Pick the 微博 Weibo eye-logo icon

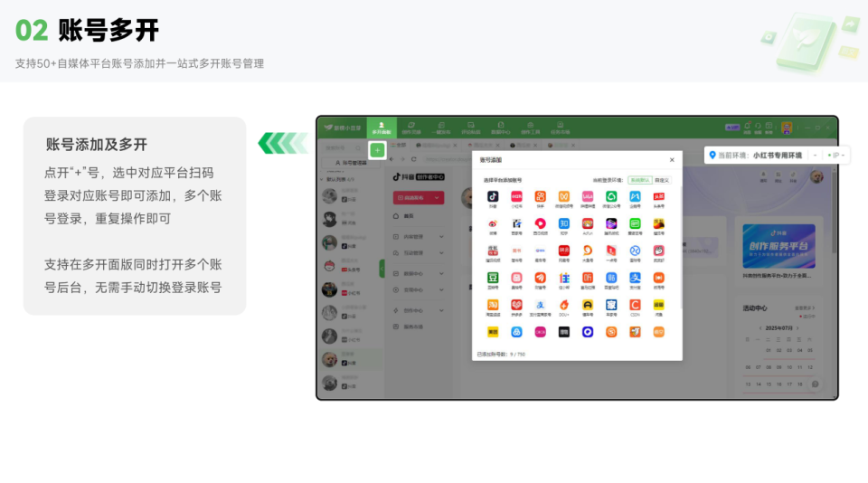493,223
